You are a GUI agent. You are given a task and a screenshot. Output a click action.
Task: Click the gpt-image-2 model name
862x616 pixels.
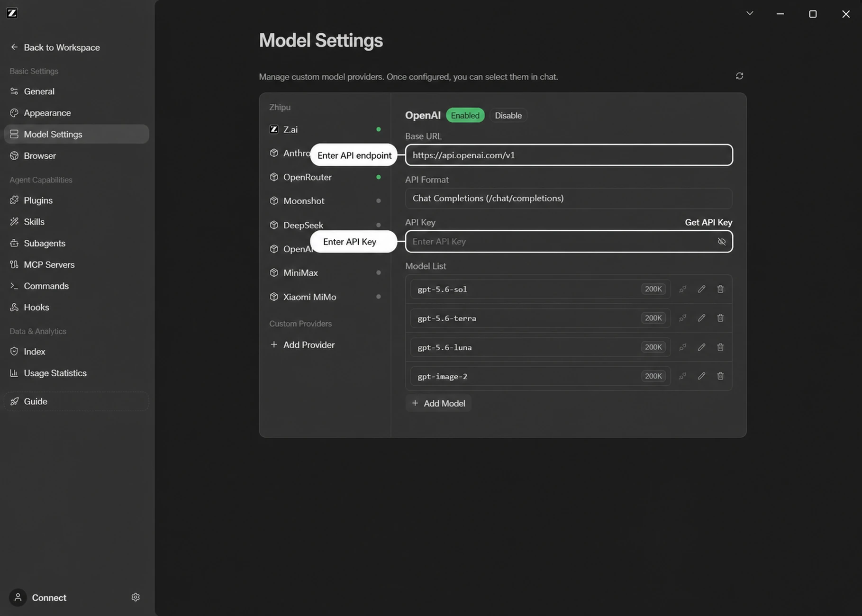tap(442, 377)
